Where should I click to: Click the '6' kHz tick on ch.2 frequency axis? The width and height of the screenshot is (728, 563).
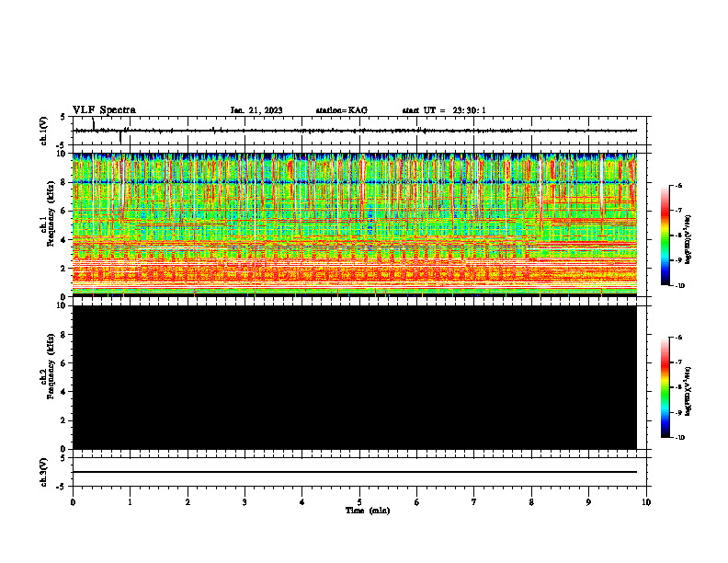(64, 363)
